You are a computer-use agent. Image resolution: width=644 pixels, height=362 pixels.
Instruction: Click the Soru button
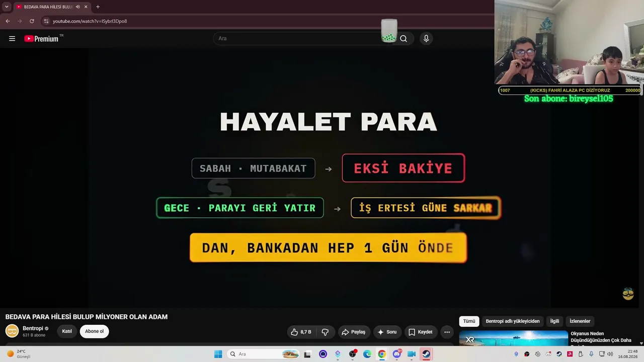click(387, 332)
